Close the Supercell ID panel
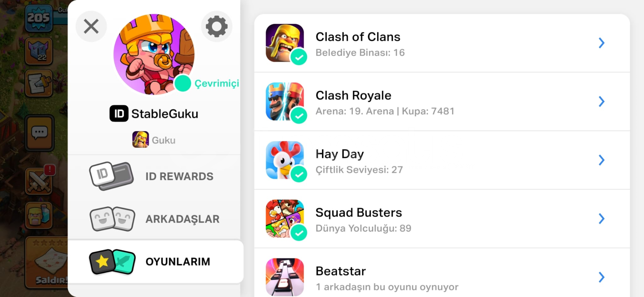This screenshot has width=644, height=297. click(x=91, y=26)
